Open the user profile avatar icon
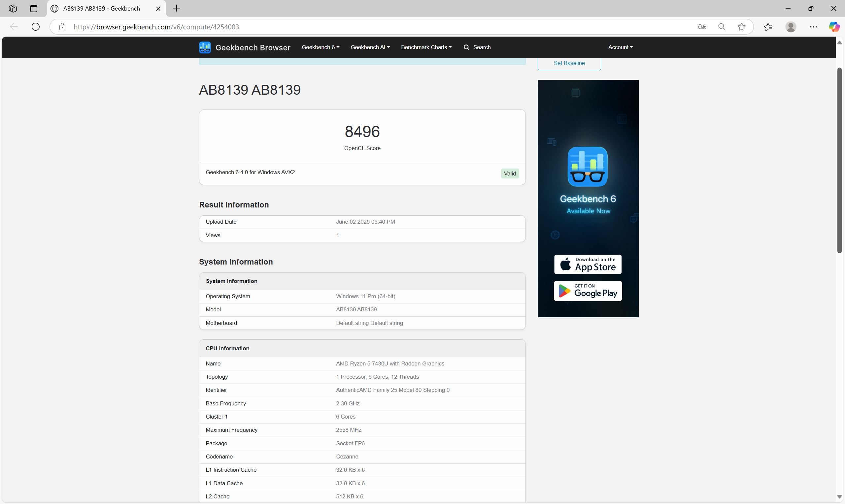Image resolution: width=845 pixels, height=504 pixels. click(x=791, y=27)
